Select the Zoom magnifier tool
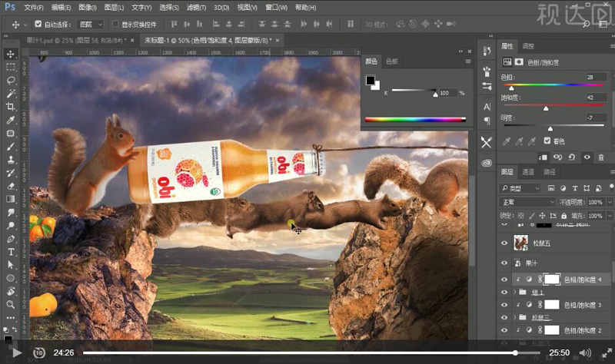 coord(11,304)
